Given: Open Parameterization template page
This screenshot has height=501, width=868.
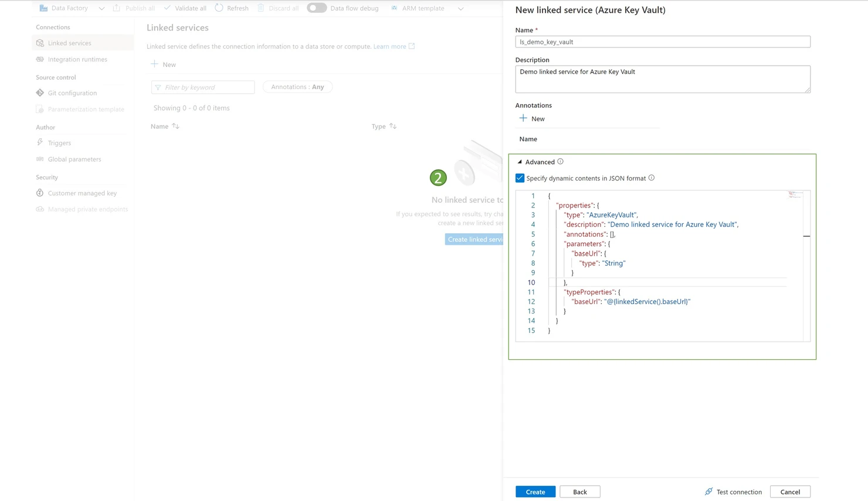Looking at the screenshot, I should click(86, 109).
